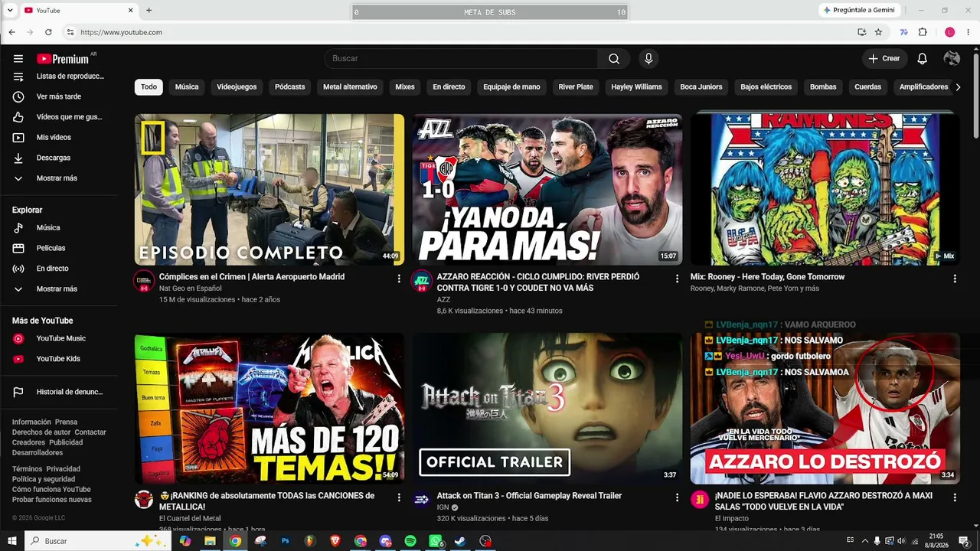Select the River Plate filter chip
980x551 pixels.
[x=576, y=87]
